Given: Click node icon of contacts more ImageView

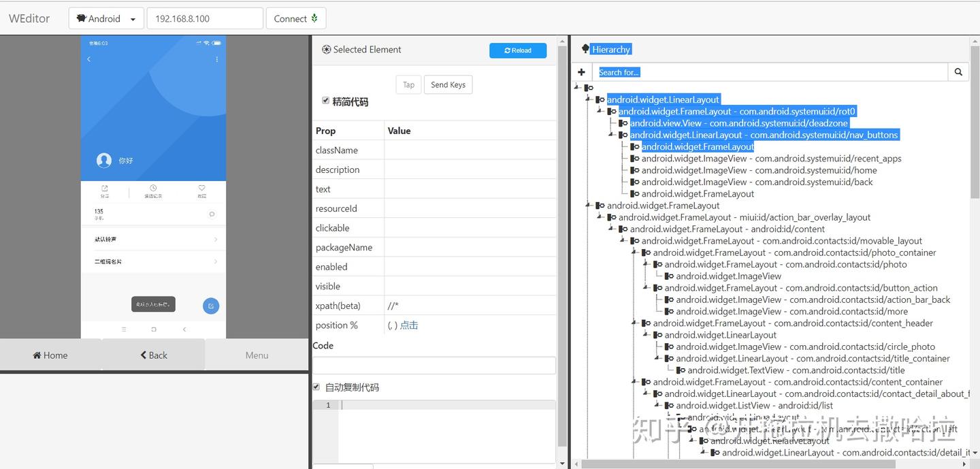Looking at the screenshot, I should pos(670,311).
